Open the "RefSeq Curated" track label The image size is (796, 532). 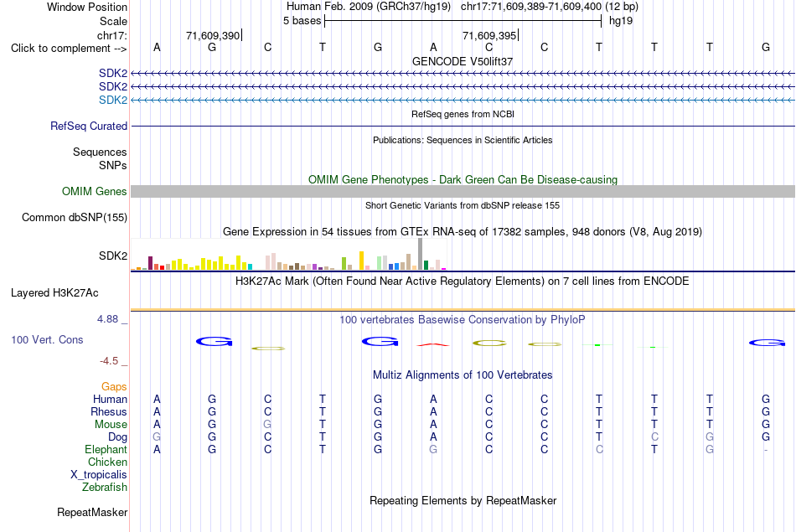coord(88,126)
